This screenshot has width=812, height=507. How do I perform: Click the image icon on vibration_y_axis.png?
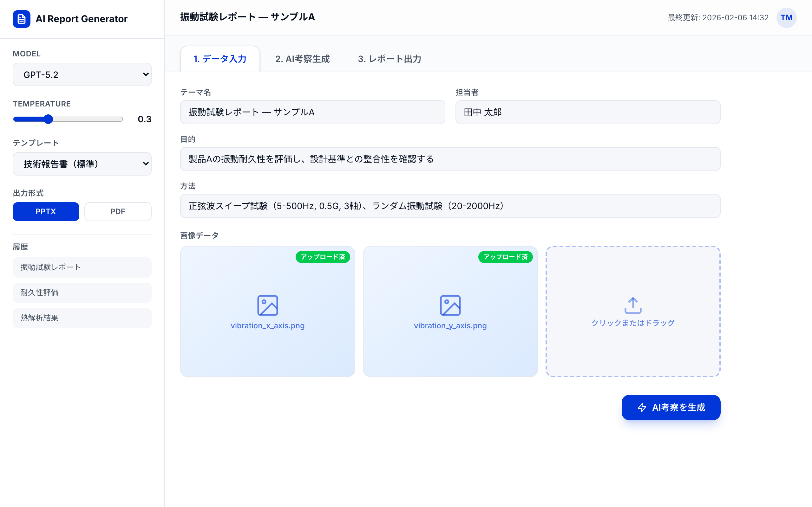pyautogui.click(x=450, y=305)
